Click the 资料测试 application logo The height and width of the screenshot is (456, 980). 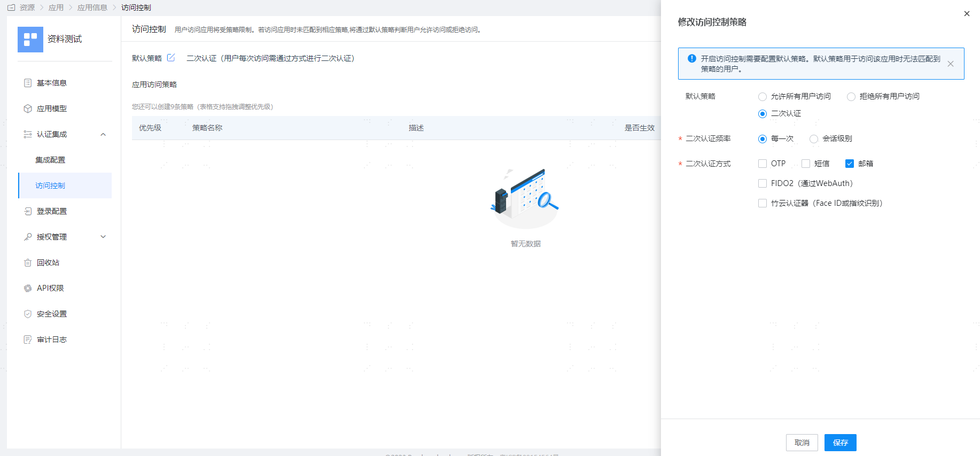[x=30, y=40]
